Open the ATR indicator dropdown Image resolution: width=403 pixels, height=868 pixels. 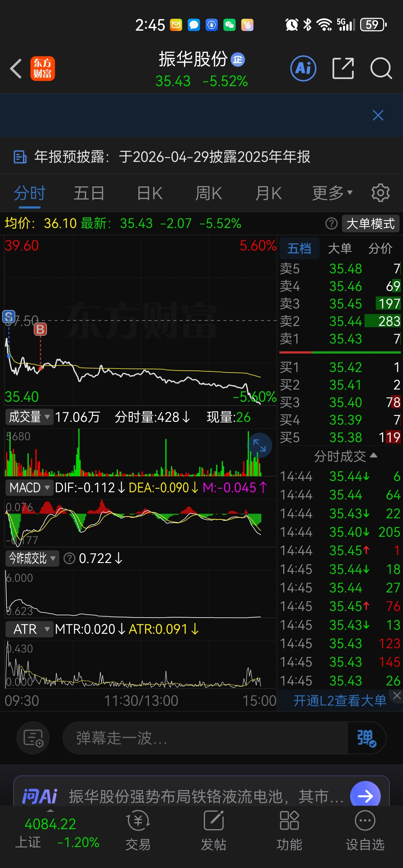coord(29,629)
